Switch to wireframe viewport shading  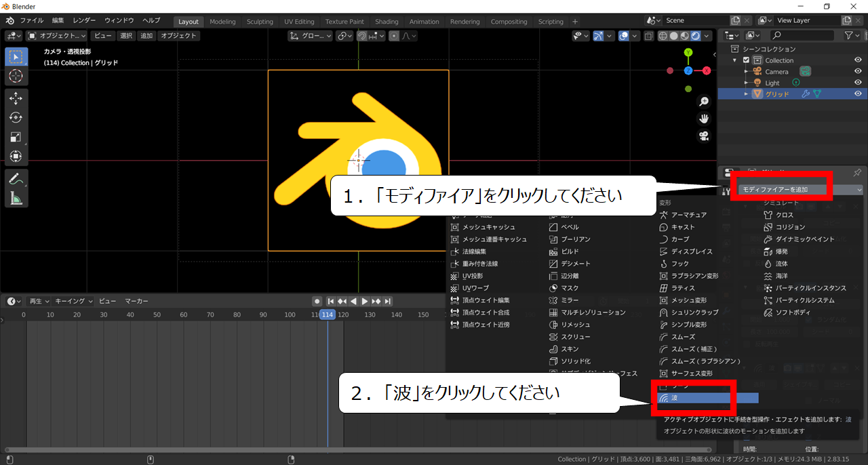663,36
